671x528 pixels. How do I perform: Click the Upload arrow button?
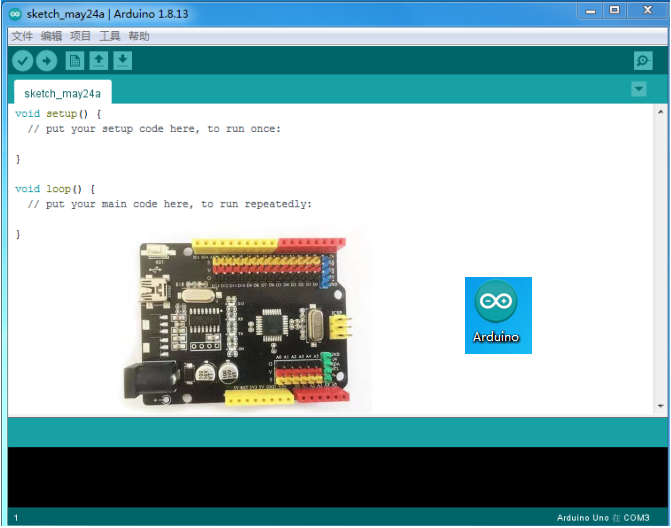47,61
